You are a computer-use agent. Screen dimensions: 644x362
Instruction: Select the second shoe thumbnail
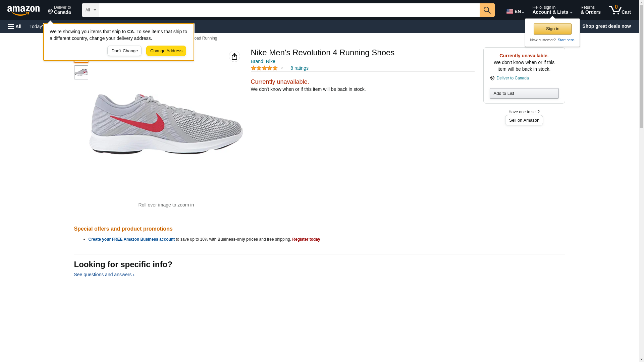pyautogui.click(x=81, y=72)
